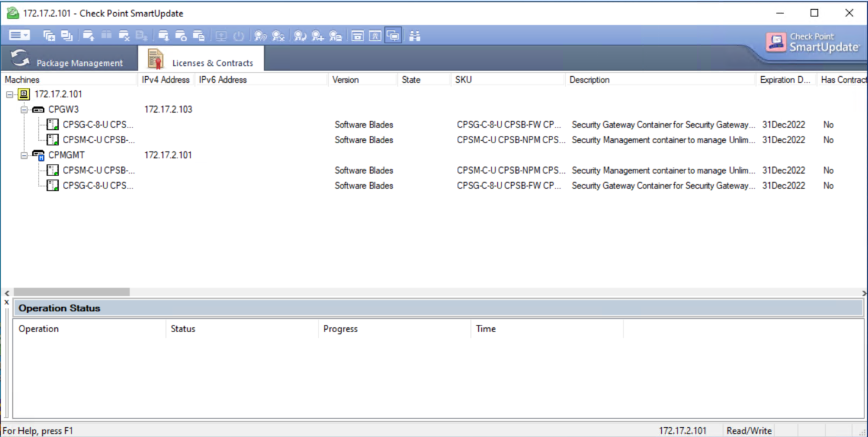
Task: Click the yellow server icon beside 172.17.2.101
Action: [x=23, y=94]
